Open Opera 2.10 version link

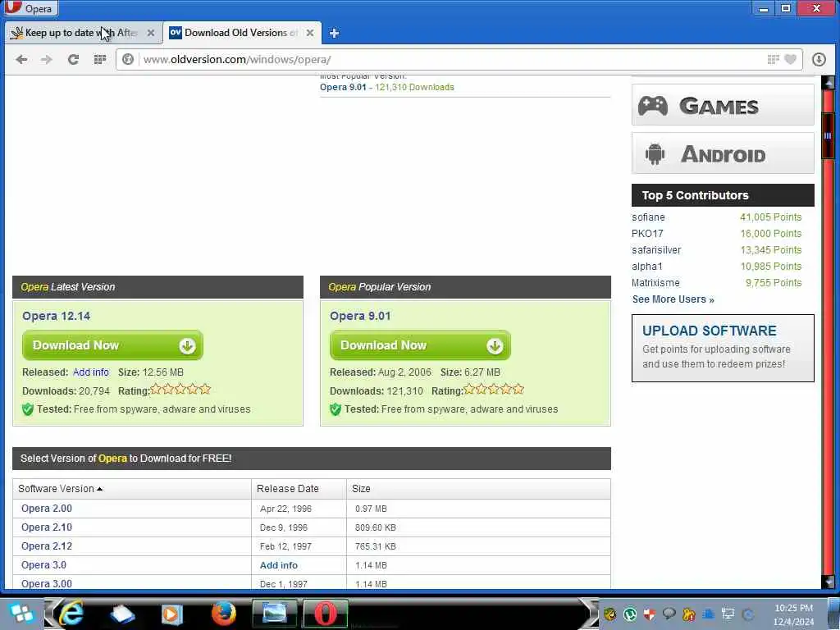pos(47,527)
